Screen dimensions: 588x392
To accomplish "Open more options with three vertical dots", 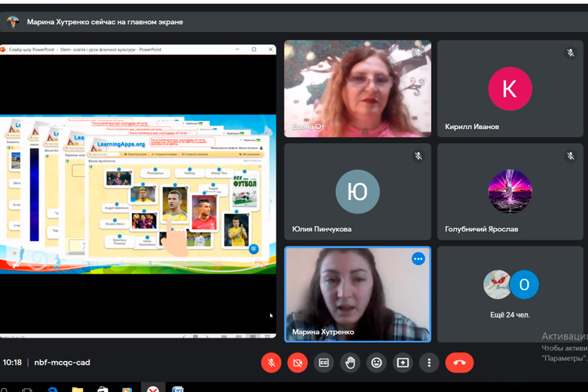I will point(429,363).
